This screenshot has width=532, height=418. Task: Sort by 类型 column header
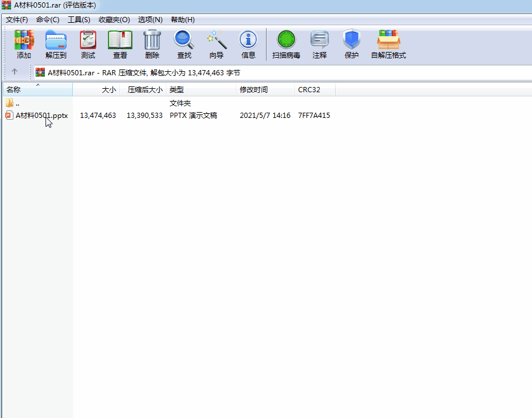(x=201, y=90)
